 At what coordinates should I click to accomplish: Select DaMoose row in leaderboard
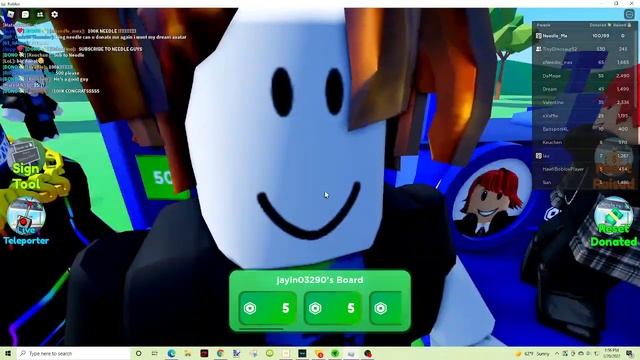pyautogui.click(x=584, y=76)
